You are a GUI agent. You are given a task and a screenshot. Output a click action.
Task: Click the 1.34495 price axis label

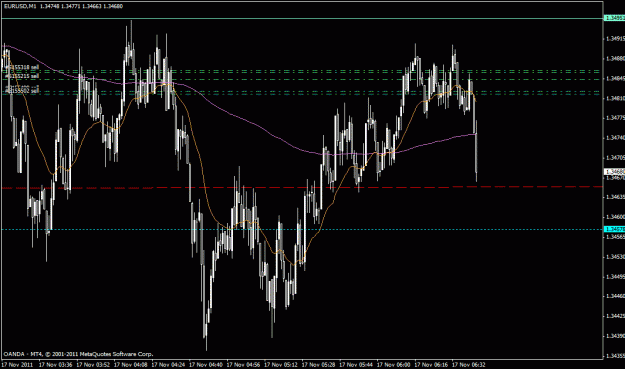[615, 276]
